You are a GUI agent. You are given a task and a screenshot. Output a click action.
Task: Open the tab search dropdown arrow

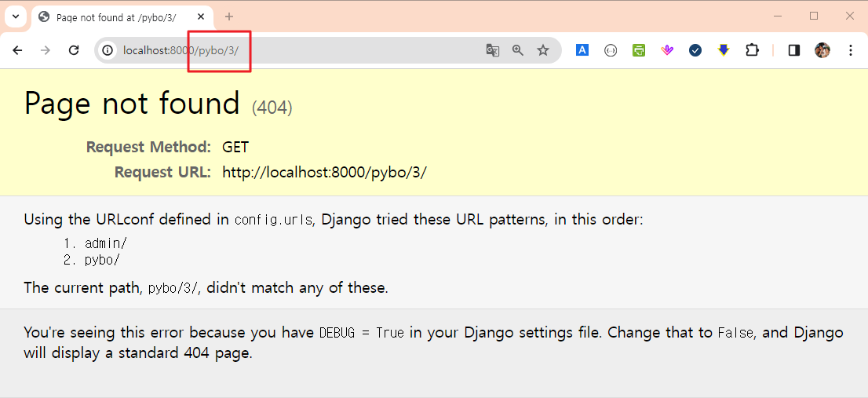pyautogui.click(x=16, y=16)
